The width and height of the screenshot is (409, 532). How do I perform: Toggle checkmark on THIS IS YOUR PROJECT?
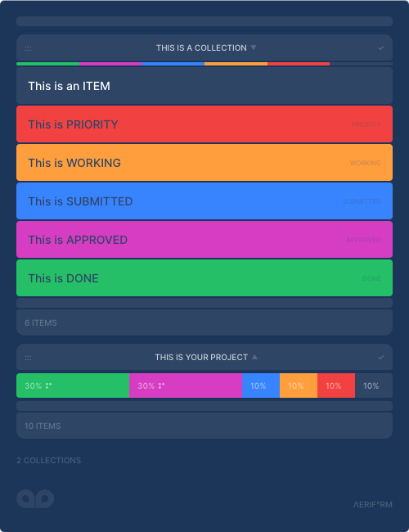381,358
